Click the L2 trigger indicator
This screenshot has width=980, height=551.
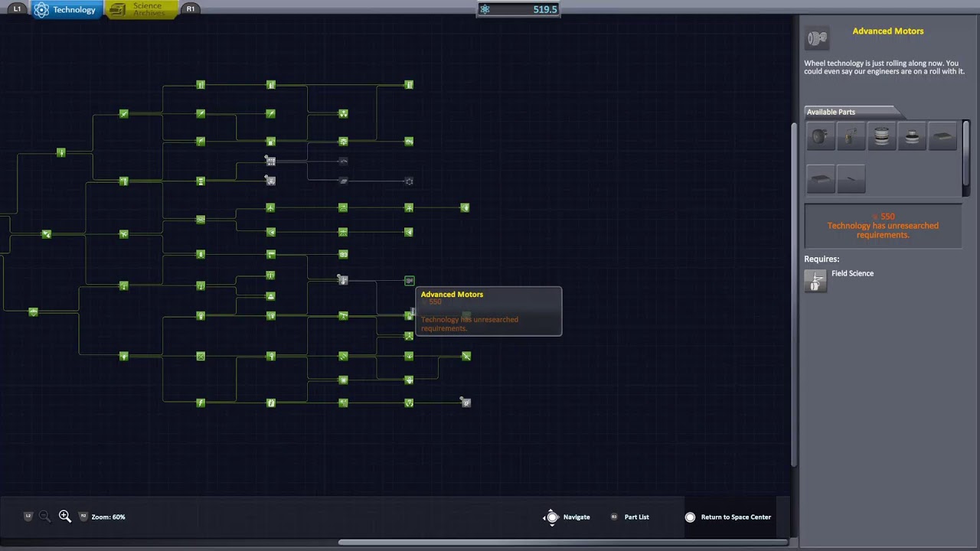coord(28,517)
